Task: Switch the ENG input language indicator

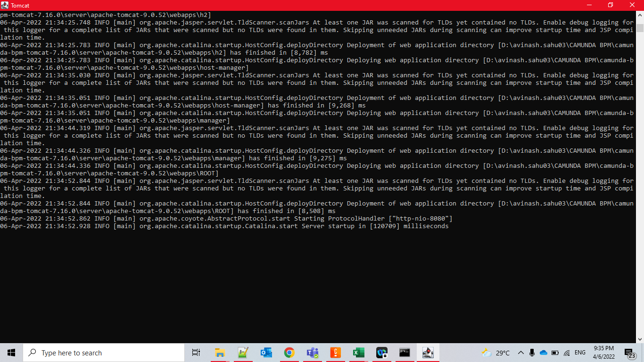Action: (580, 353)
